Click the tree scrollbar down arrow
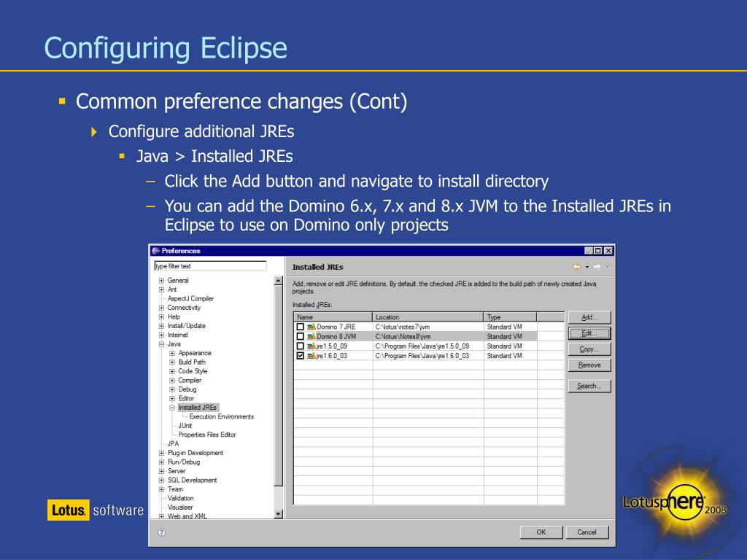The image size is (747, 560). coord(279,514)
